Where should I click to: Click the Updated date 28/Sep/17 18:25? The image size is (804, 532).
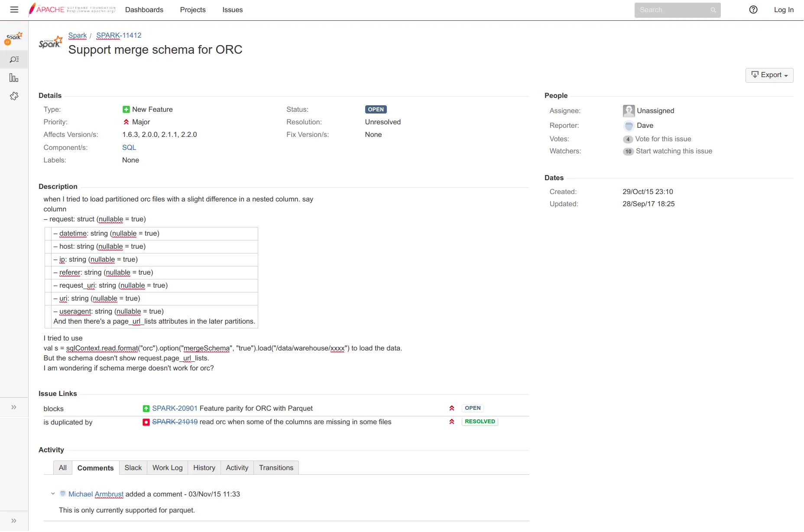tap(648, 204)
